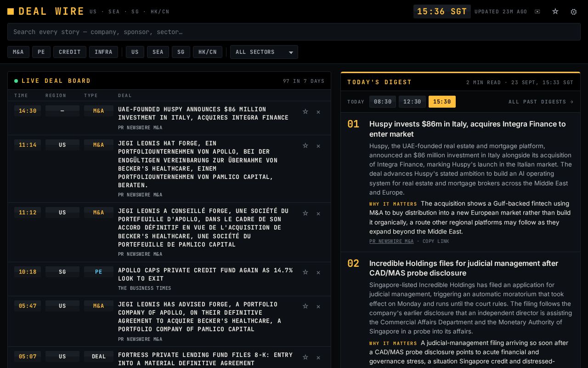Focus the search every story field
Image resolution: width=588 pixels, height=368 pixels.
tap(294, 32)
